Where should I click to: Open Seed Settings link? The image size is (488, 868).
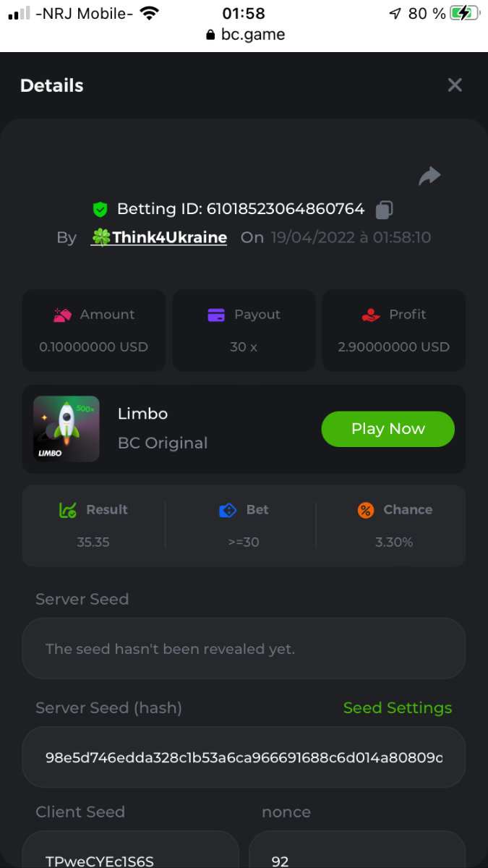397,708
